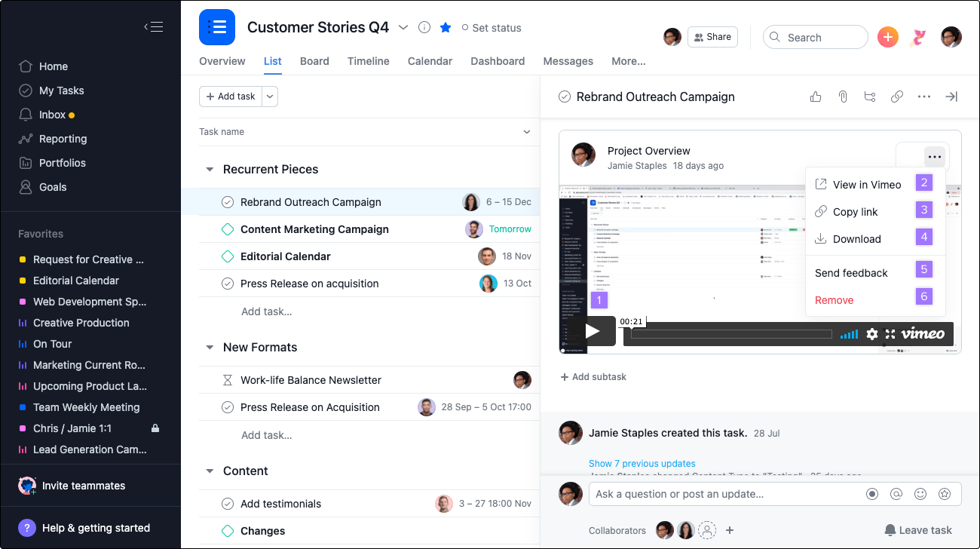
Task: Click the star appreciation icon in comment box
Action: [x=945, y=494]
